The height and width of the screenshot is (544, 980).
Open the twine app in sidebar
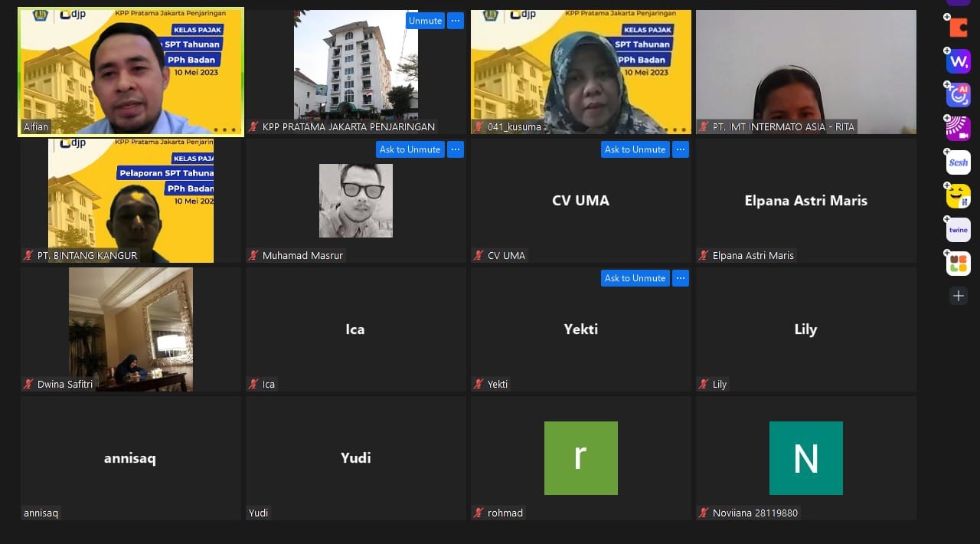(958, 230)
